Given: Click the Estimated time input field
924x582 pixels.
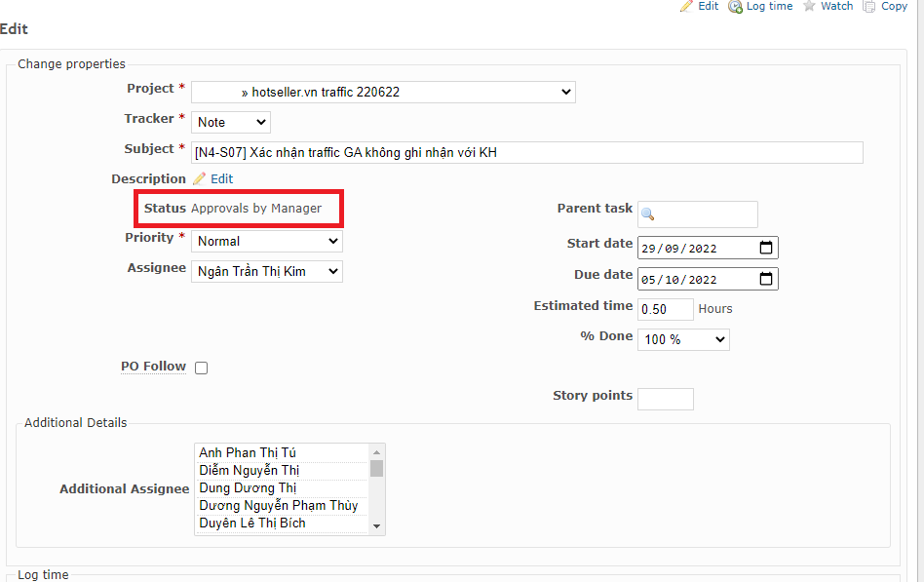Looking at the screenshot, I should coord(666,309).
